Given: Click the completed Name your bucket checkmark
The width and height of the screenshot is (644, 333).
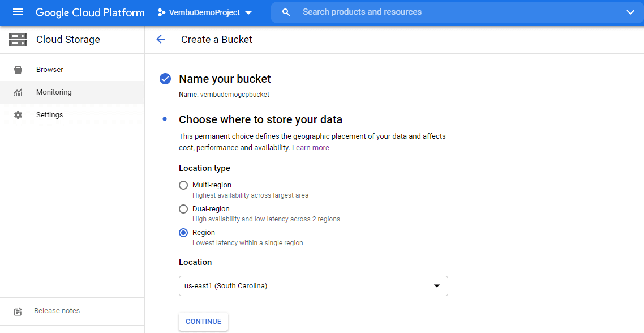Looking at the screenshot, I should coord(165,79).
